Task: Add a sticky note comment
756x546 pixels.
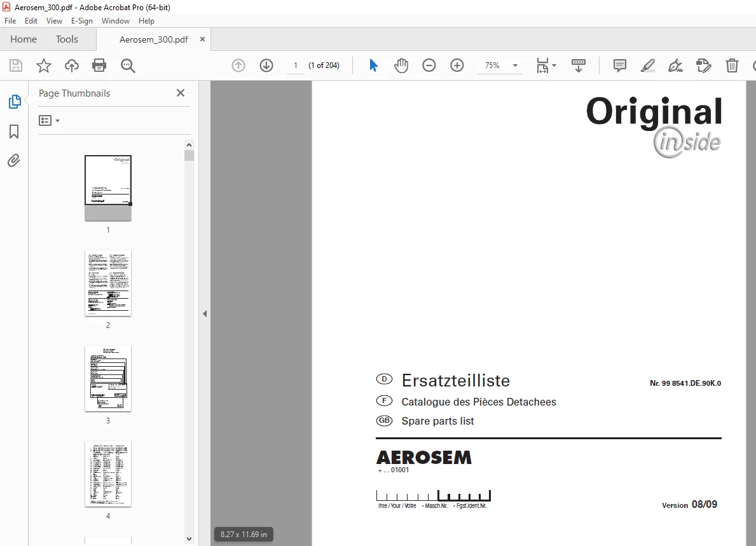Action: coord(619,65)
